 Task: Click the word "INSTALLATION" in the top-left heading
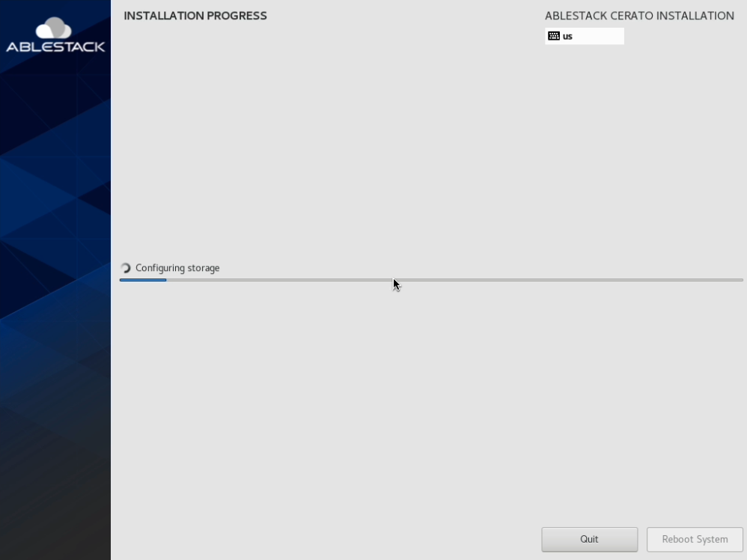click(161, 16)
